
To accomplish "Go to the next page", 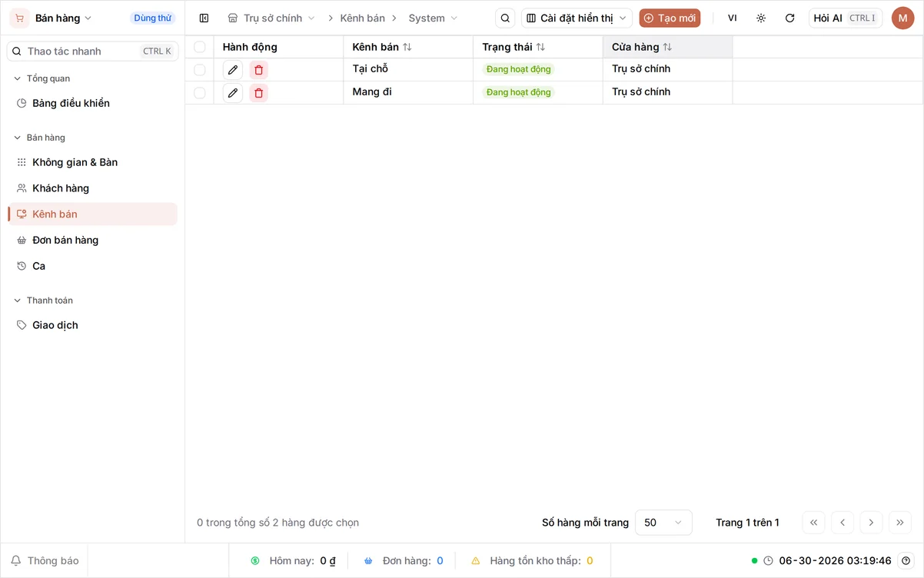I will pos(871,523).
